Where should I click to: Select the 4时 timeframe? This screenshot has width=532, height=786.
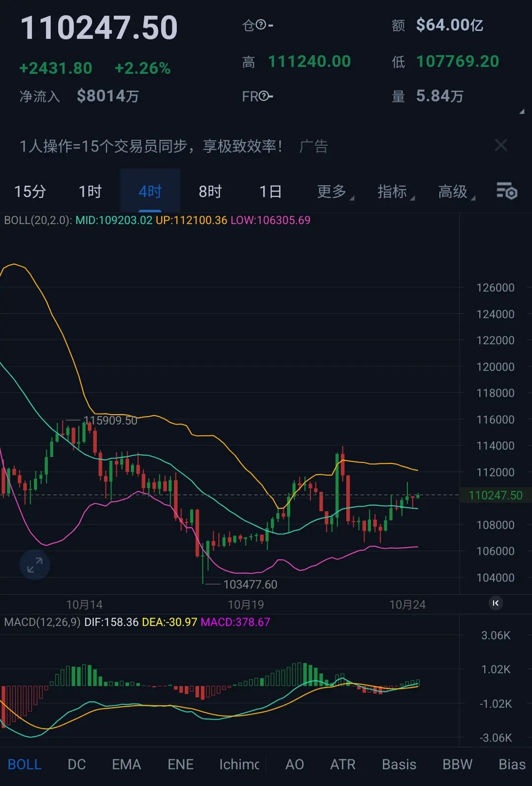click(150, 191)
